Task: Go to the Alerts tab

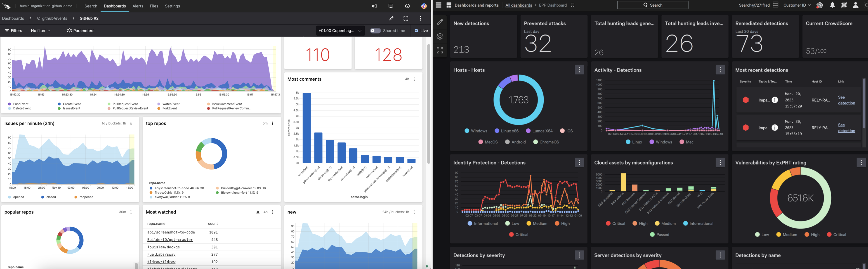Action: coord(138,6)
